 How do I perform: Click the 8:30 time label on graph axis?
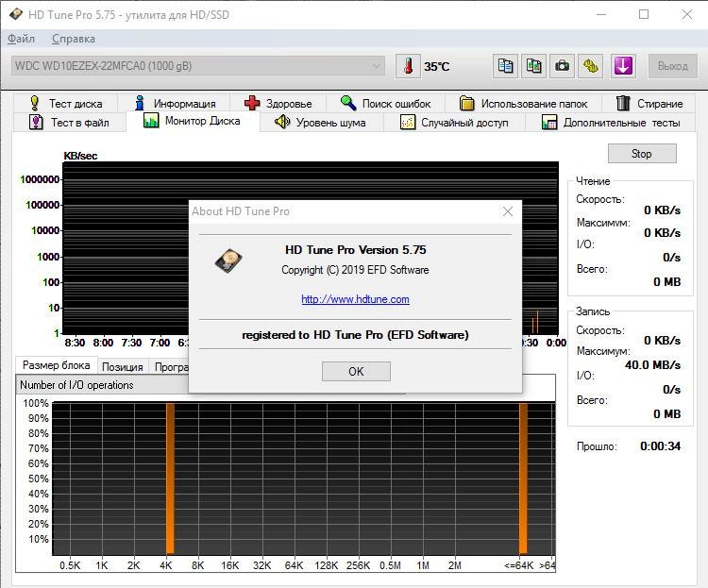pos(75,343)
